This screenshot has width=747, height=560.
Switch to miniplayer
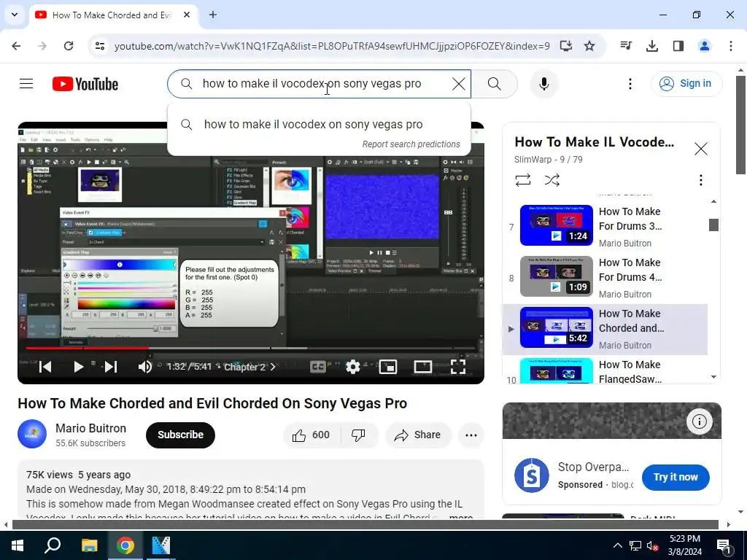tap(388, 367)
